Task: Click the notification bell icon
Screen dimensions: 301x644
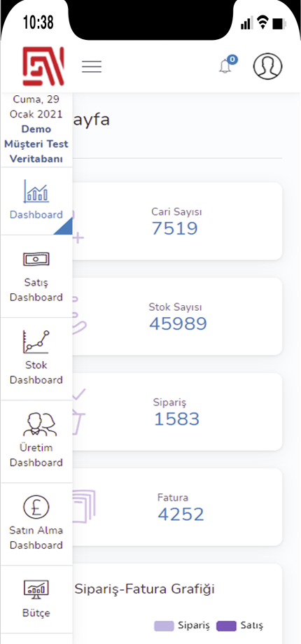Action: click(225, 66)
